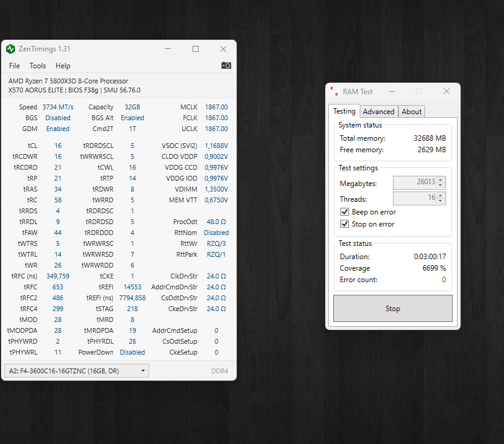Screen dimensions: 504x444
Task: Click the tSTAG value 218
Action: [132, 309]
